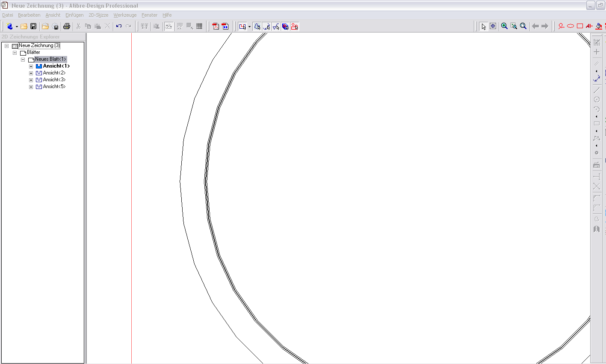Click the previous view left arrow
The image size is (606, 364).
click(x=535, y=26)
